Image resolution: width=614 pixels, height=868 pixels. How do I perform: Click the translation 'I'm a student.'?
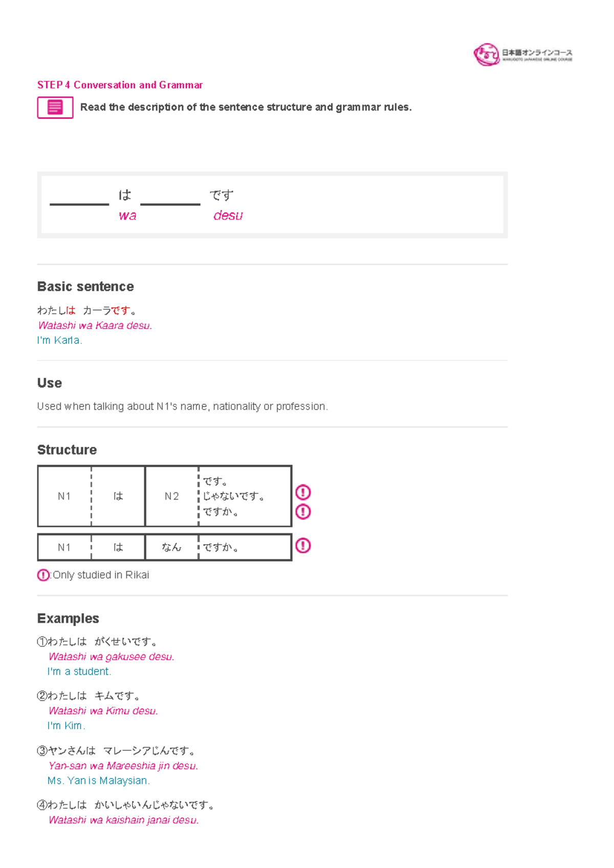pyautogui.click(x=79, y=671)
